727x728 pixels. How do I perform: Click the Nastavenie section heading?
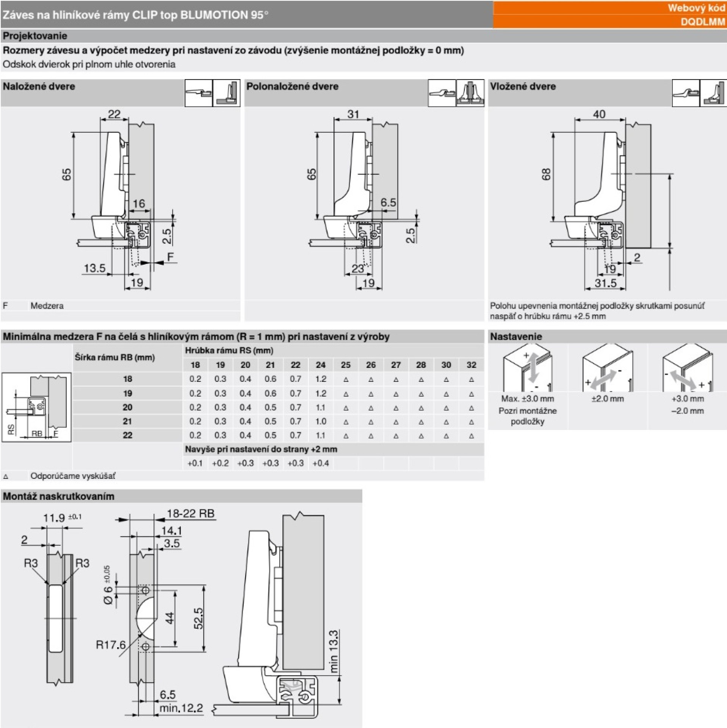[x=516, y=336]
